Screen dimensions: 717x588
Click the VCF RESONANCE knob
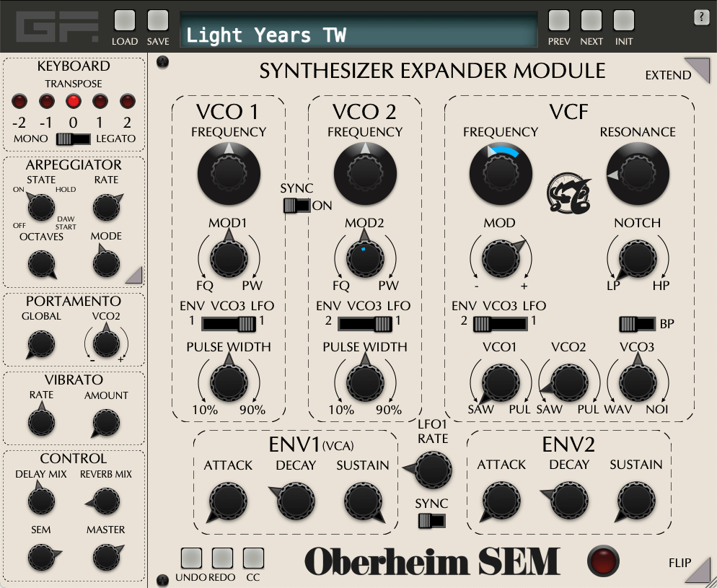(638, 173)
